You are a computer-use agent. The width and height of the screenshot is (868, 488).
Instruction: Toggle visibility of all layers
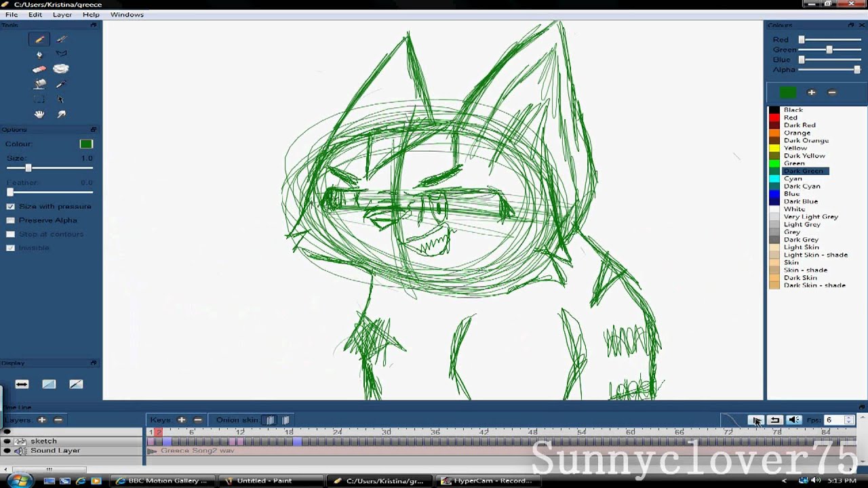coord(7,432)
